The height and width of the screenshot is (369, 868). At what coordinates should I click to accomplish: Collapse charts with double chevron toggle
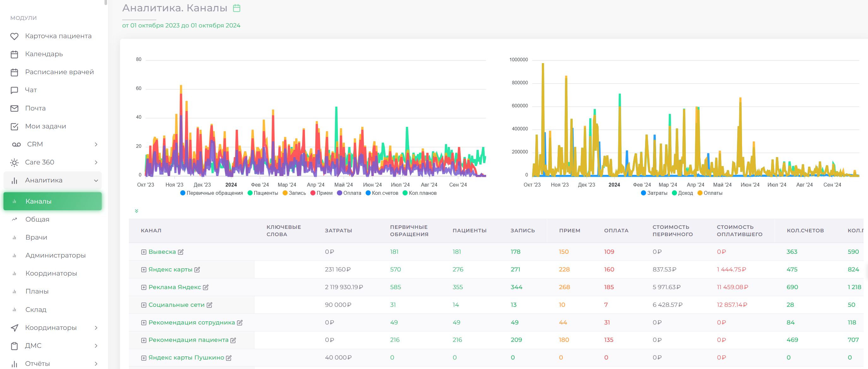(136, 211)
